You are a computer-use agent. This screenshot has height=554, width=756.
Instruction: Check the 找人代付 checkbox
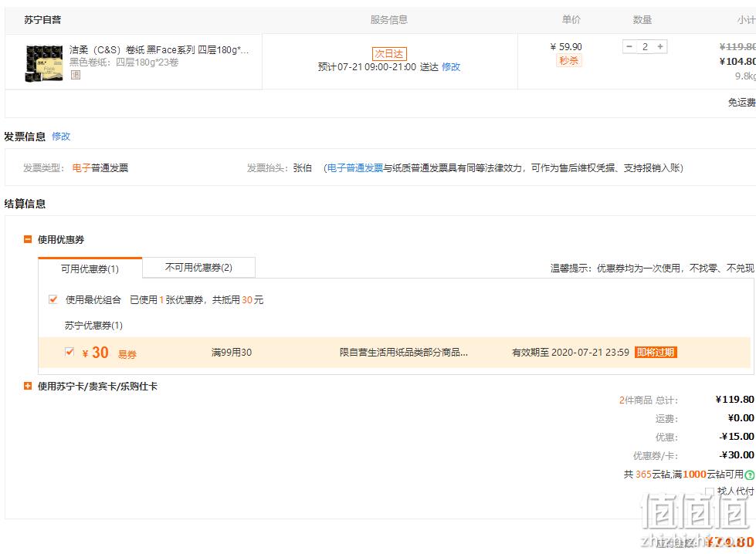(x=710, y=491)
